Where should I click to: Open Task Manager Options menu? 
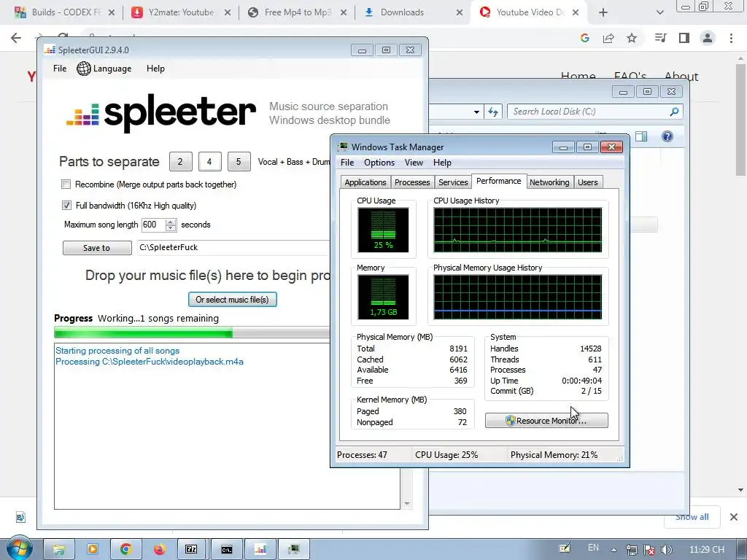point(379,163)
